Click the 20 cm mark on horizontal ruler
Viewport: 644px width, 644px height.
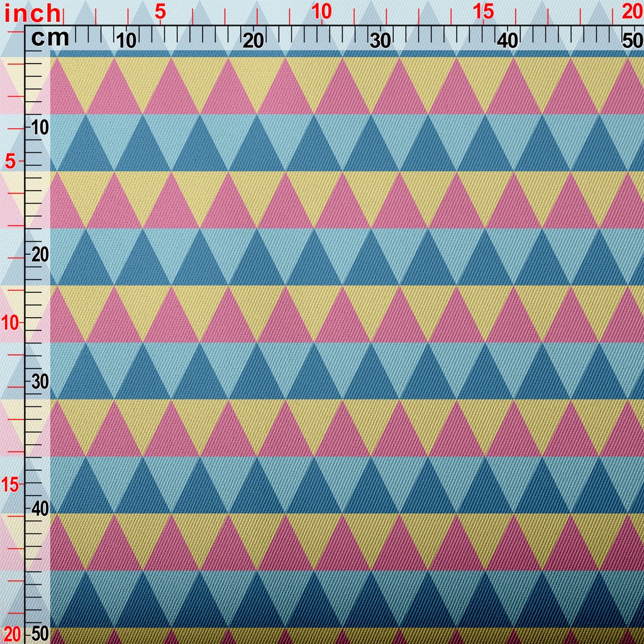pyautogui.click(x=253, y=41)
